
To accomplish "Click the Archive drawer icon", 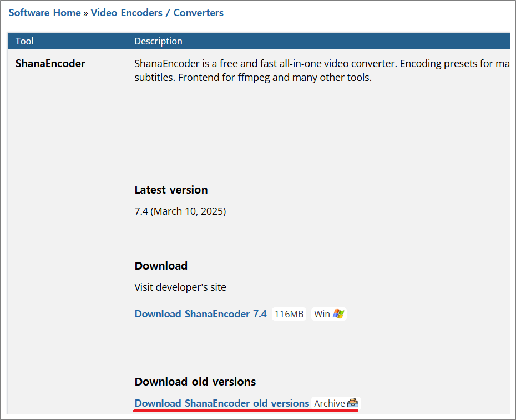I will [353, 403].
